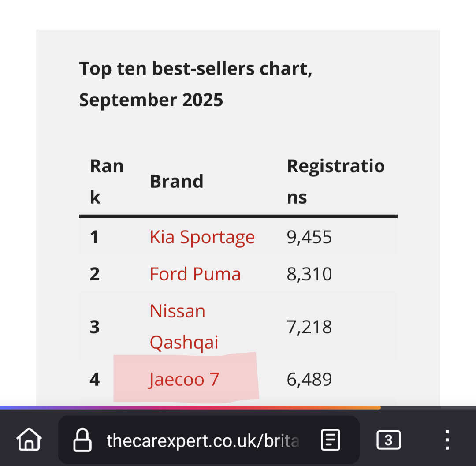Viewport: 476px width, 466px height.
Task: Open the Nissan Qashqai link
Action: click(184, 327)
